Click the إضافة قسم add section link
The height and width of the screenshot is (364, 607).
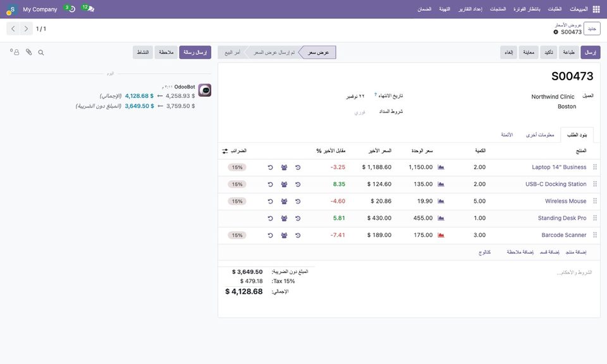(x=549, y=252)
